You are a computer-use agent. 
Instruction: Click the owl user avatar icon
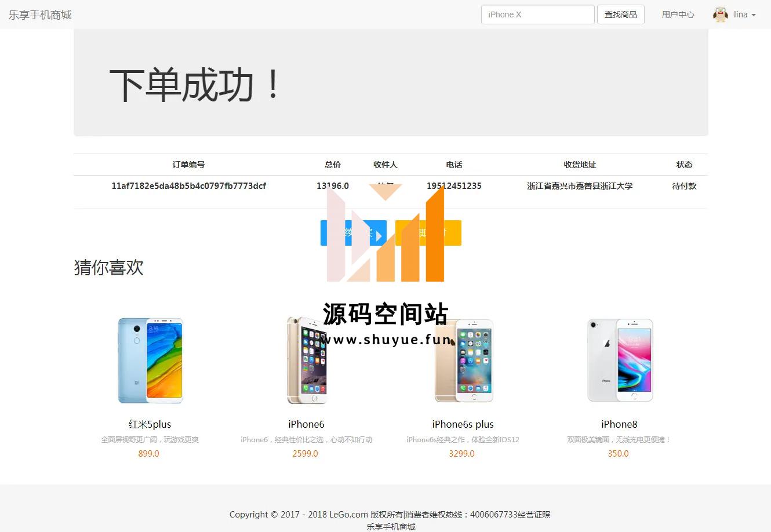(x=721, y=14)
